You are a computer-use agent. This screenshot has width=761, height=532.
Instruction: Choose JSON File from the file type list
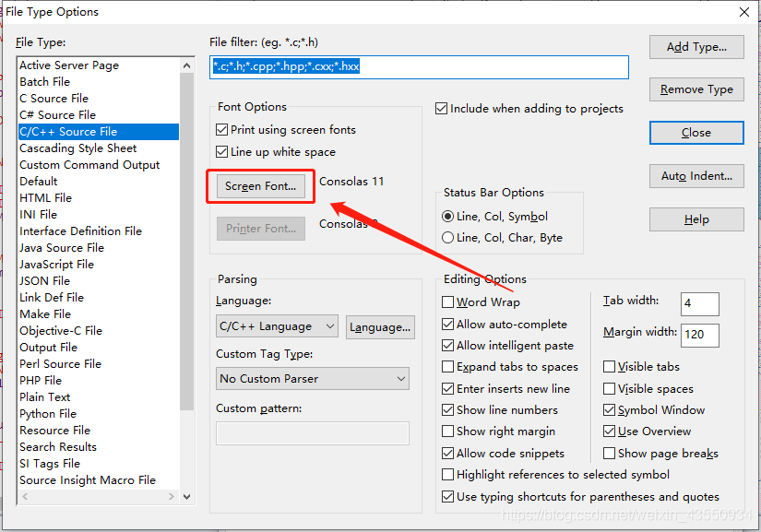pyautogui.click(x=44, y=281)
